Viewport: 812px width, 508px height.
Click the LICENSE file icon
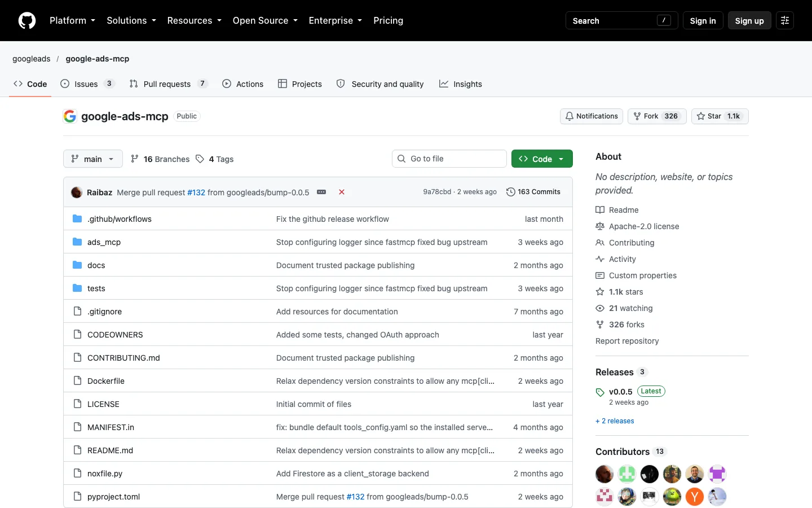(x=77, y=404)
